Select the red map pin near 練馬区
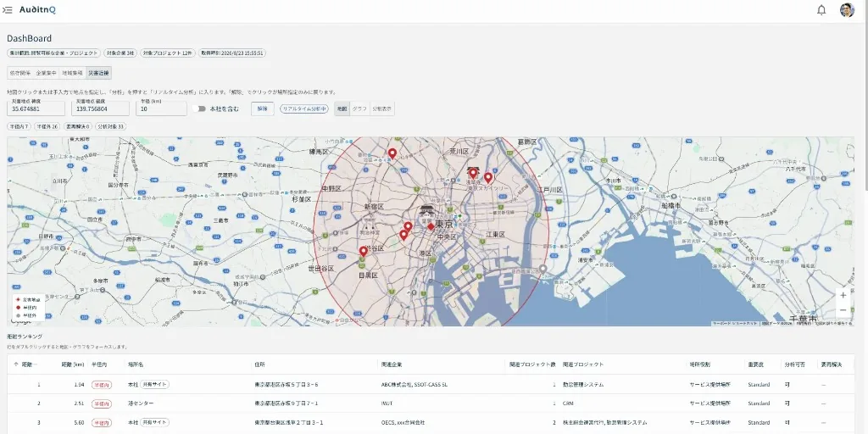The width and height of the screenshot is (868, 434). click(x=392, y=154)
